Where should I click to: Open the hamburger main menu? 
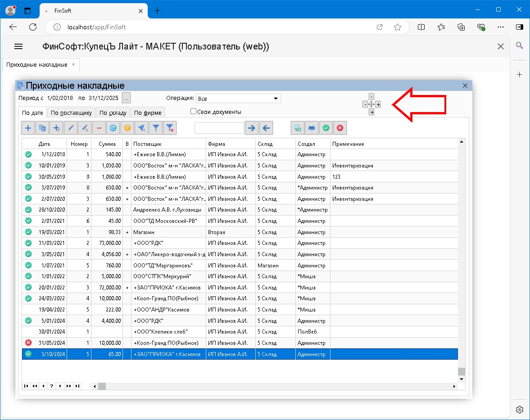click(x=18, y=46)
